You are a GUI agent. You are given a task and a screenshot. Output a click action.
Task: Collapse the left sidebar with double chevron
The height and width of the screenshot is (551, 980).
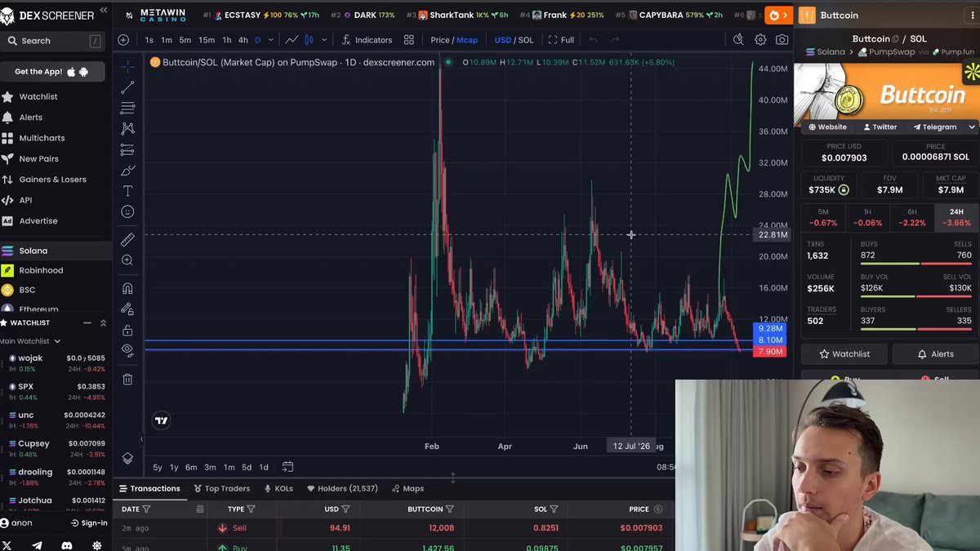click(104, 11)
